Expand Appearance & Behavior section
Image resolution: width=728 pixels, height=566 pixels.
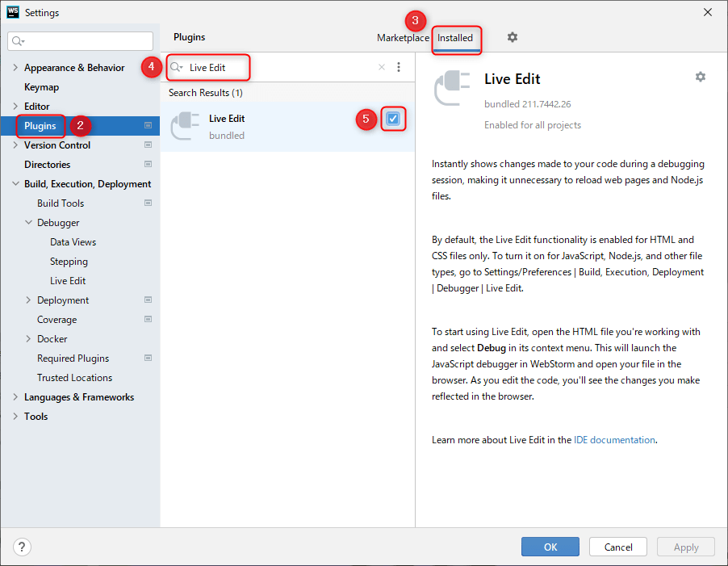(x=15, y=67)
